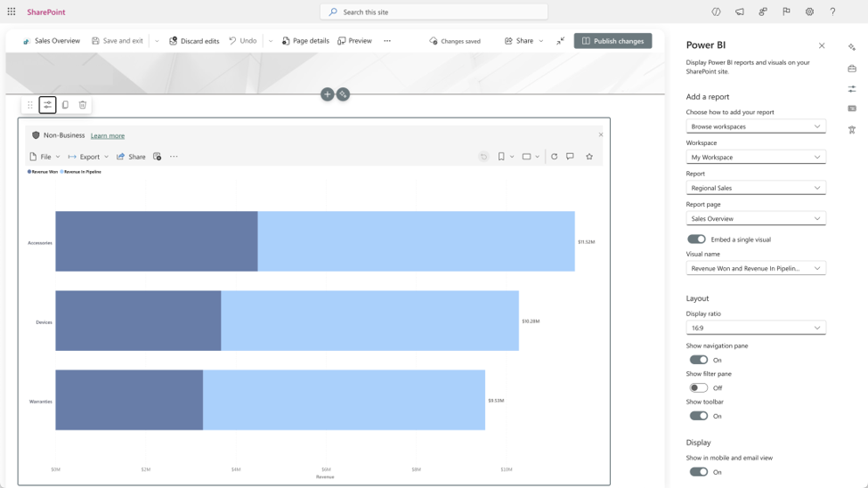Reset the report with the grayed undo icon

point(483,157)
